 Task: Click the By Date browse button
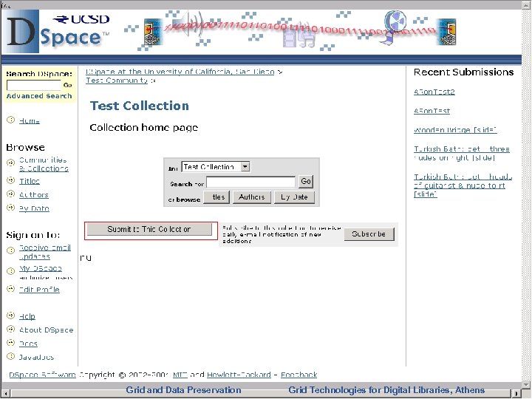click(x=294, y=197)
